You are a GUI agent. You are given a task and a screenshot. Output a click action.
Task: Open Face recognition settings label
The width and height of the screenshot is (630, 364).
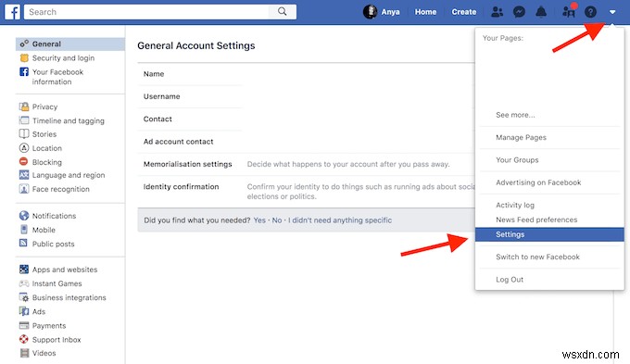[60, 189]
